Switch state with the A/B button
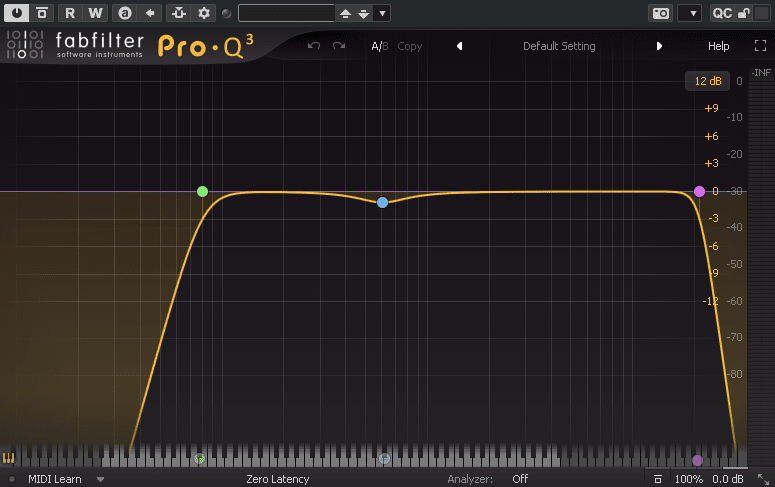Screen dimensions: 775x487 click(x=380, y=46)
